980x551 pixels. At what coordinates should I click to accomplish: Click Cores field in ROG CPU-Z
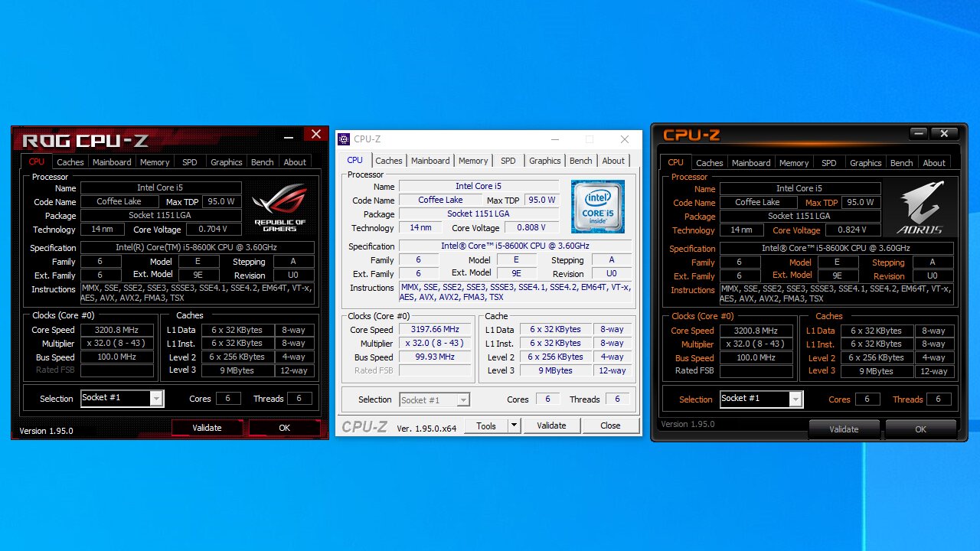[228, 399]
